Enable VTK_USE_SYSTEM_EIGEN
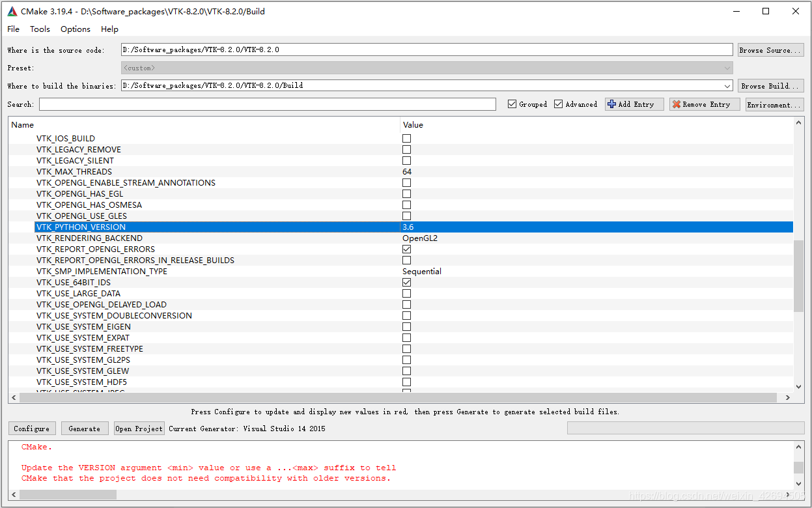This screenshot has width=812, height=508. click(x=406, y=326)
